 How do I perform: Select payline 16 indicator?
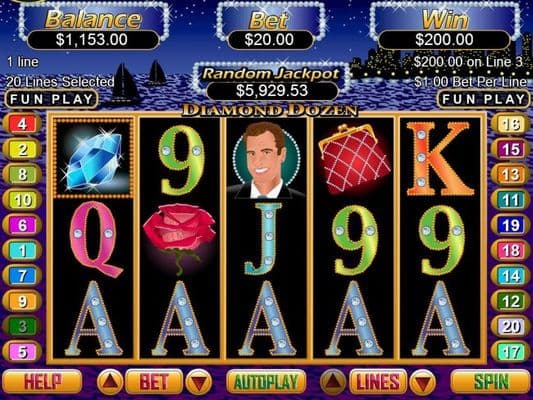[511, 124]
